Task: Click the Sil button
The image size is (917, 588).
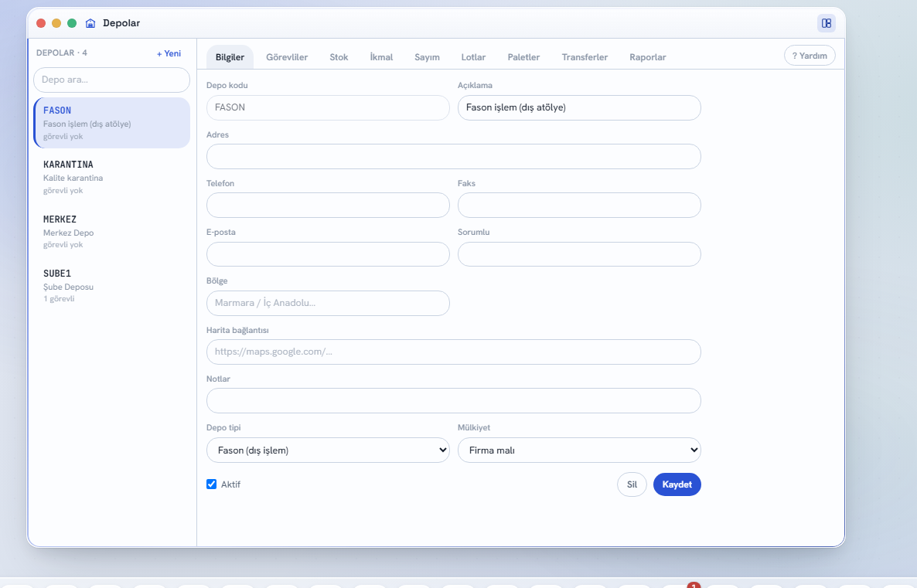Action: click(632, 484)
